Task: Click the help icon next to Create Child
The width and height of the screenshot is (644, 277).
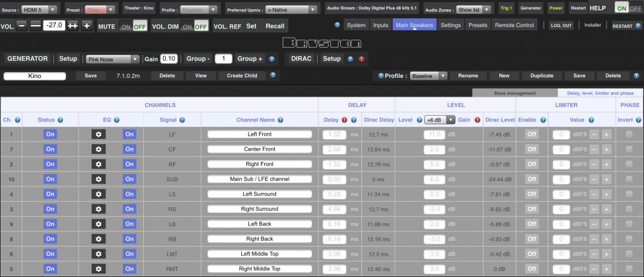Action: (x=272, y=76)
